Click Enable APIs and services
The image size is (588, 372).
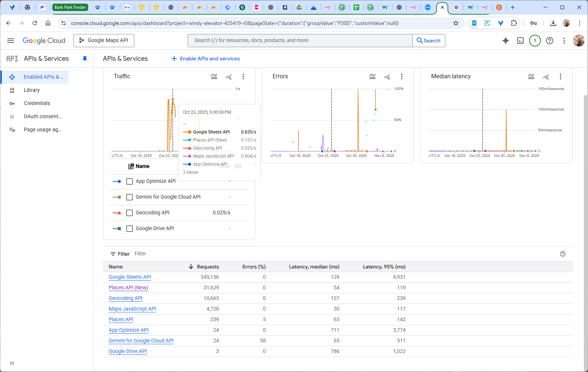point(206,59)
